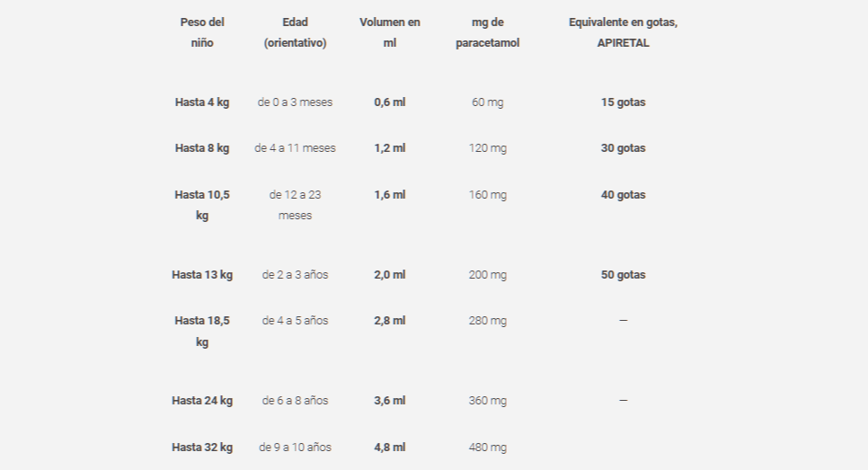The image size is (868, 470).
Task: Click the '480 mg' paracetamol cell
Action: point(487,448)
